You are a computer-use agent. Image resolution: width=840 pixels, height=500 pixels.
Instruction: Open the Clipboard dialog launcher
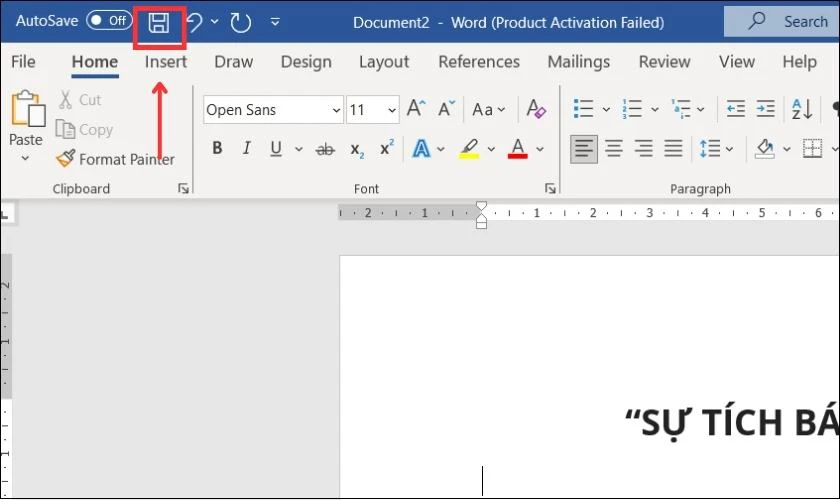183,188
